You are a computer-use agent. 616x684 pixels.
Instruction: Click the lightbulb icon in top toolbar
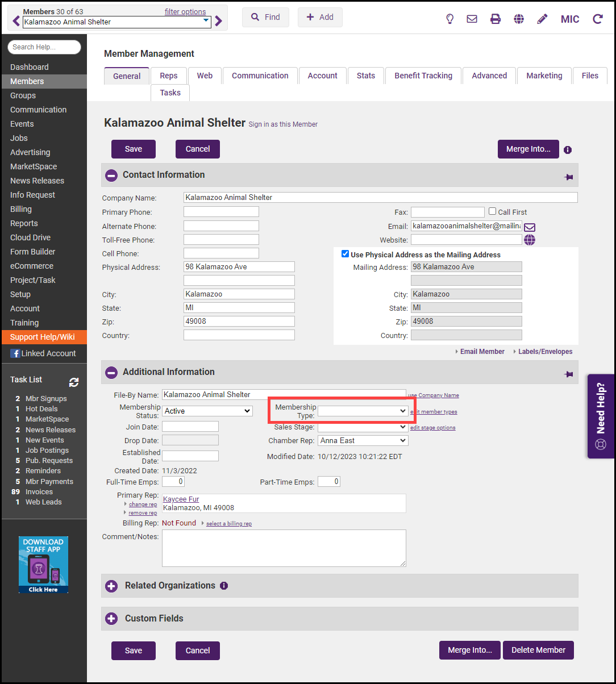tap(449, 19)
